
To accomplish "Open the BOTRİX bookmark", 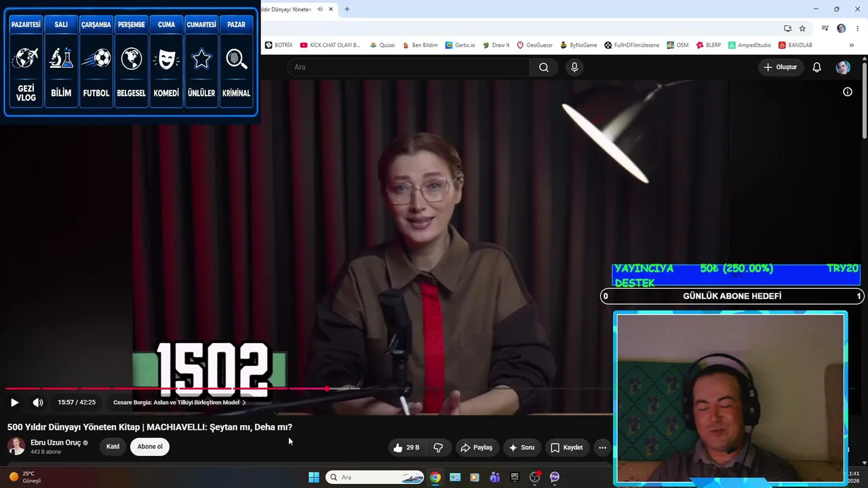I will pyautogui.click(x=279, y=45).
